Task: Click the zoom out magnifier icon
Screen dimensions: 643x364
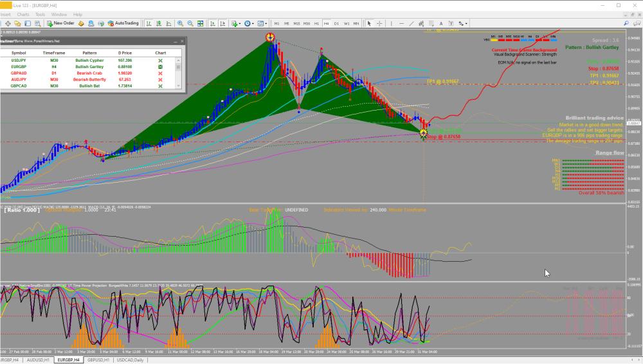Action: click(190, 23)
